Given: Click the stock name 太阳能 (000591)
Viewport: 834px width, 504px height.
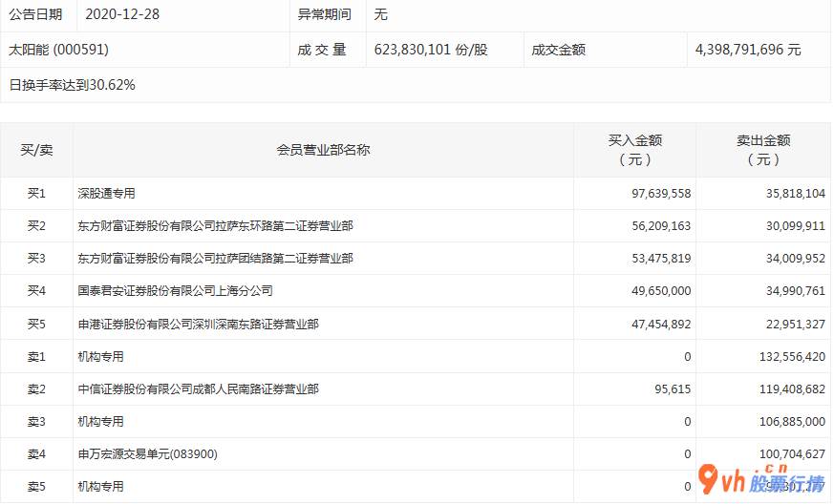Looking at the screenshot, I should click(x=58, y=50).
